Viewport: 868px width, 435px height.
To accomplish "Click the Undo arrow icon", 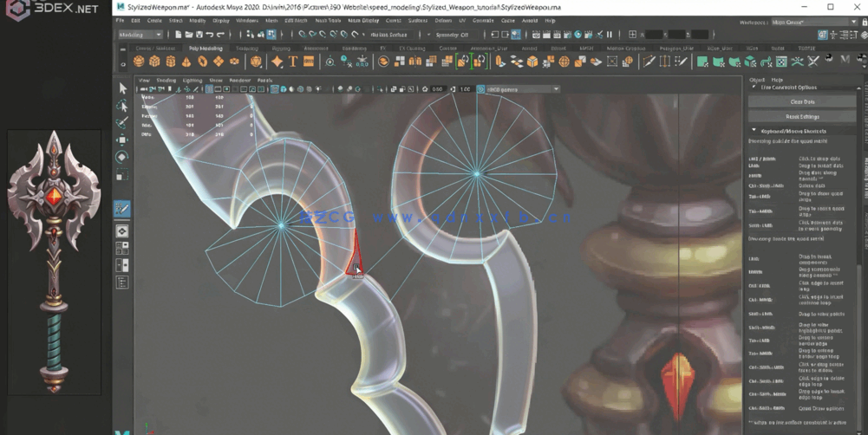I will pyautogui.click(x=210, y=35).
